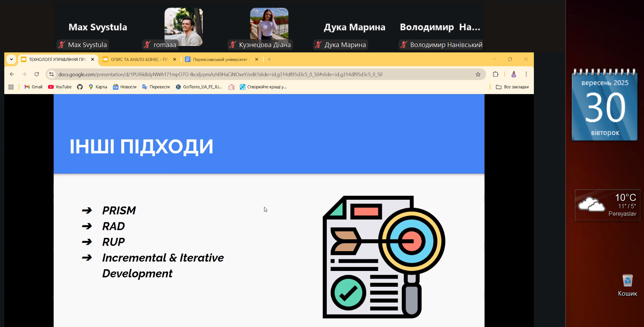644x327 pixels.
Task: Expand the tab search dropdown arrow
Action: [11, 60]
